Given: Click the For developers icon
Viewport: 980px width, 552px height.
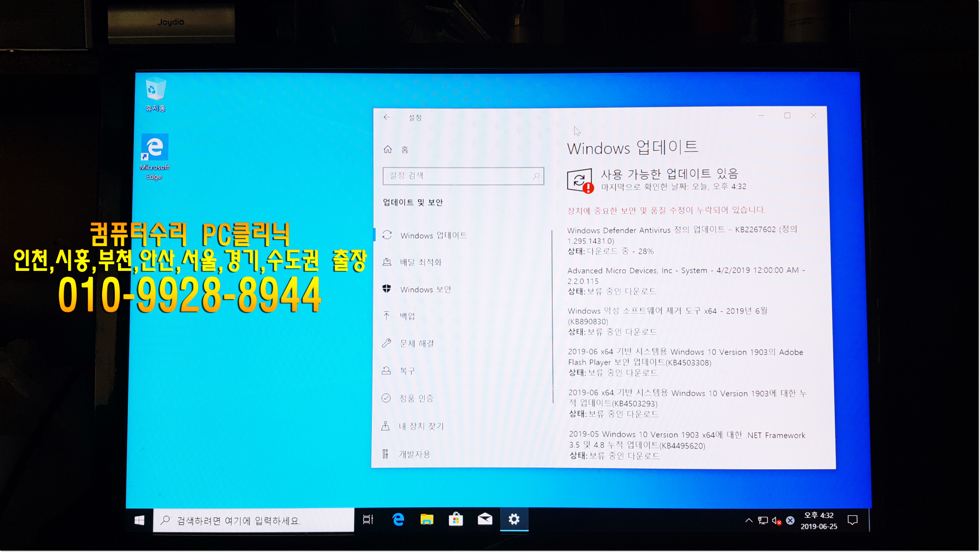Looking at the screenshot, I should point(385,454).
